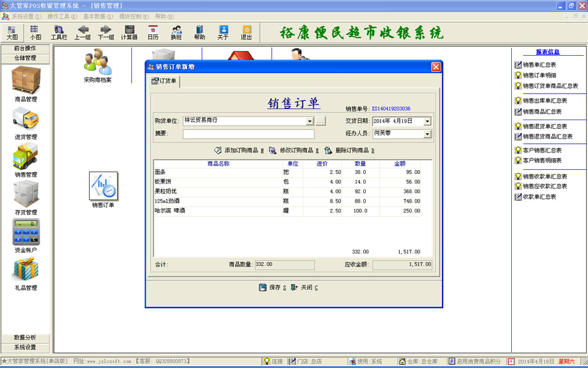This screenshot has width=588, height=368.
Task: Open the 交货日期 date dropdown
Action: [428, 121]
